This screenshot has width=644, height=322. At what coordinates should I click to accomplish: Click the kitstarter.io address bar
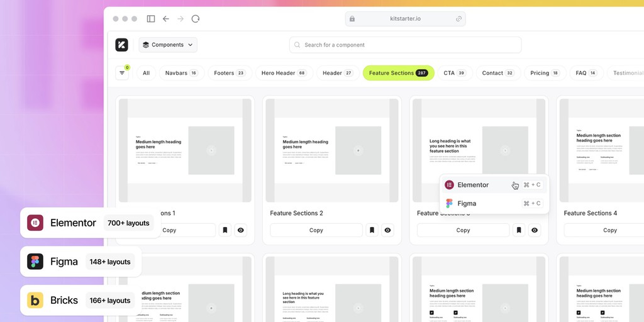406,19
